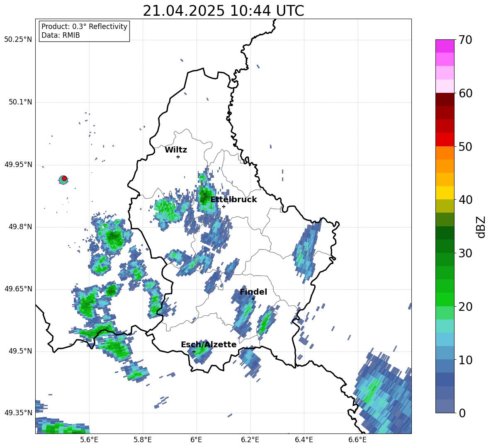Click the title '21.04.2025 10:44 UTC'
Screen dimensions: 491x448
coord(223,11)
